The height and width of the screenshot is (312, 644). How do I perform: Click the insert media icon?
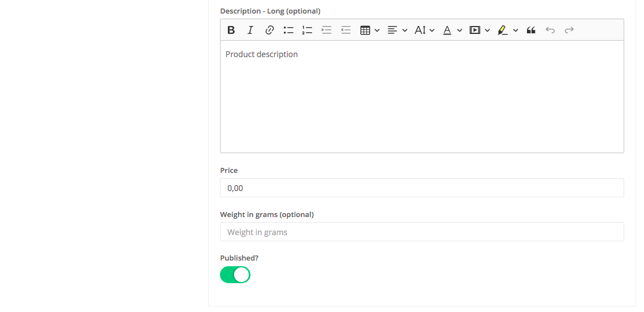[475, 30]
